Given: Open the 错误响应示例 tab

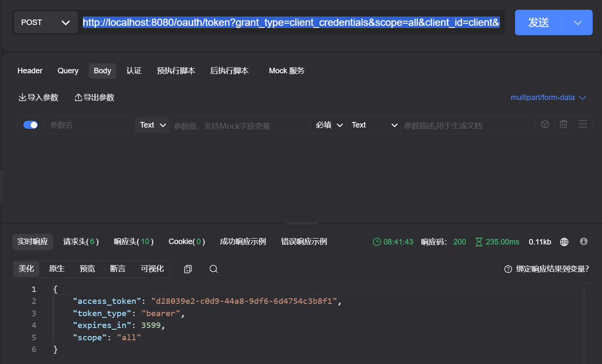Looking at the screenshot, I should point(304,242).
